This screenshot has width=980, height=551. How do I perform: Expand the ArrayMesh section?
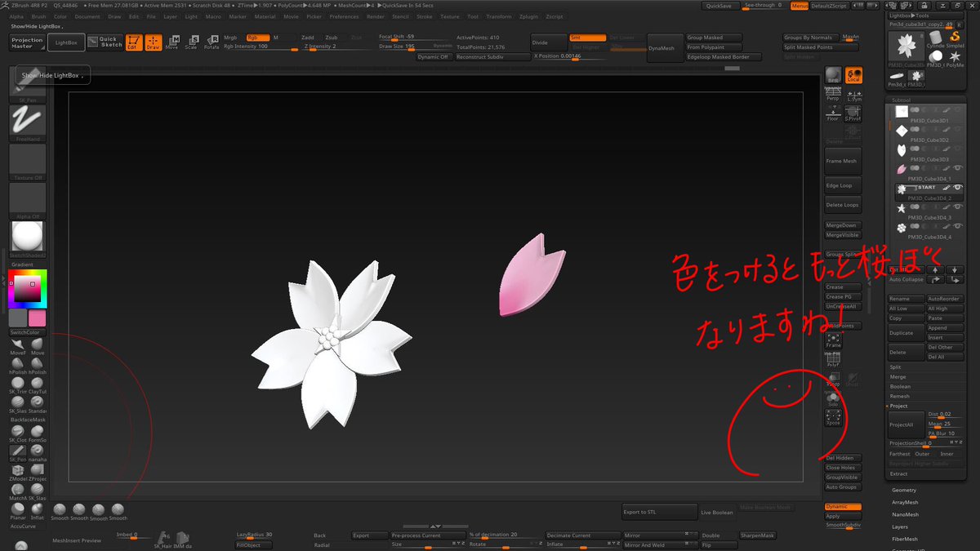[905, 503]
